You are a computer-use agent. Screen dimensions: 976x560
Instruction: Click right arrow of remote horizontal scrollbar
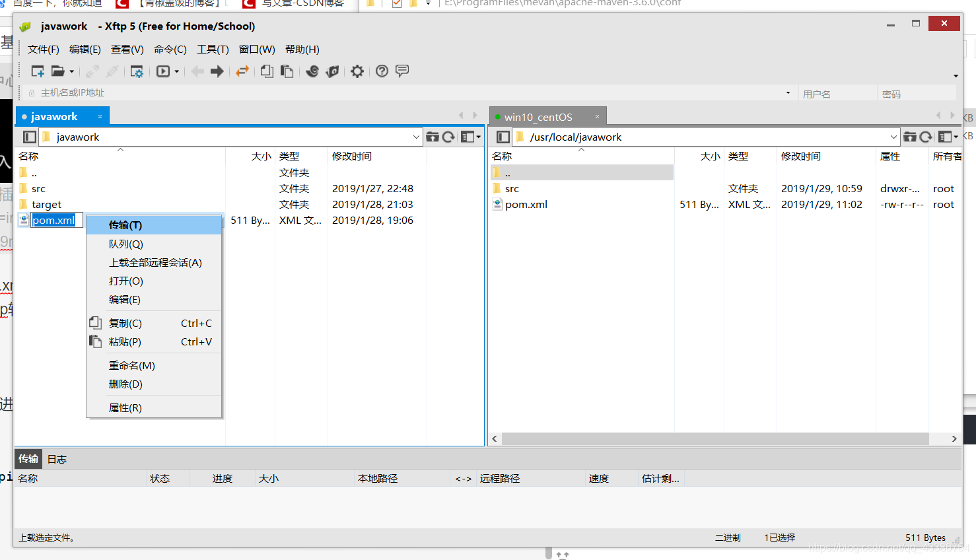click(954, 438)
